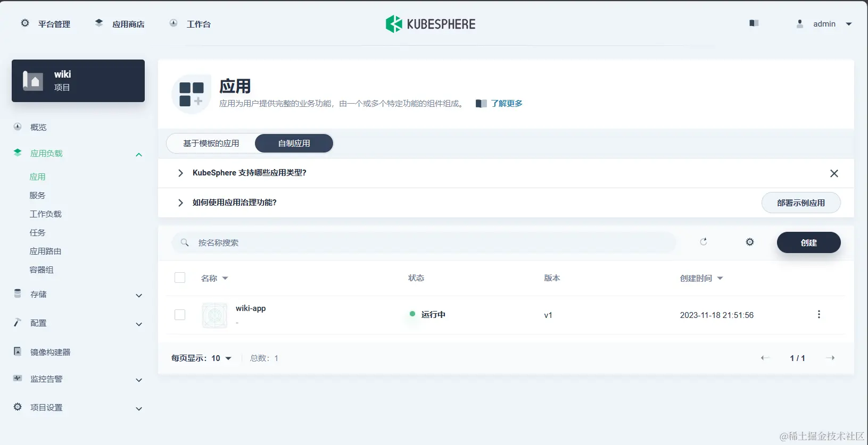Click the 镜像构建器 icon
Viewport: 868px width, 445px height.
(x=18, y=351)
